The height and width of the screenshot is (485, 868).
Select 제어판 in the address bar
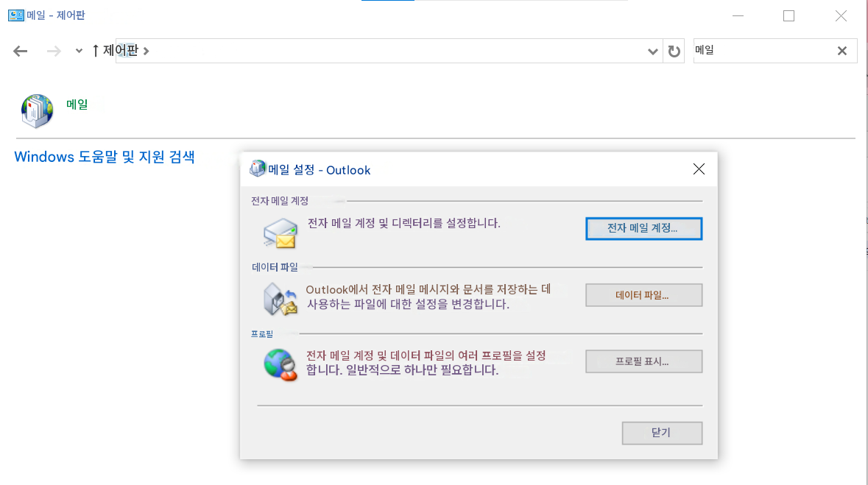pyautogui.click(x=120, y=50)
